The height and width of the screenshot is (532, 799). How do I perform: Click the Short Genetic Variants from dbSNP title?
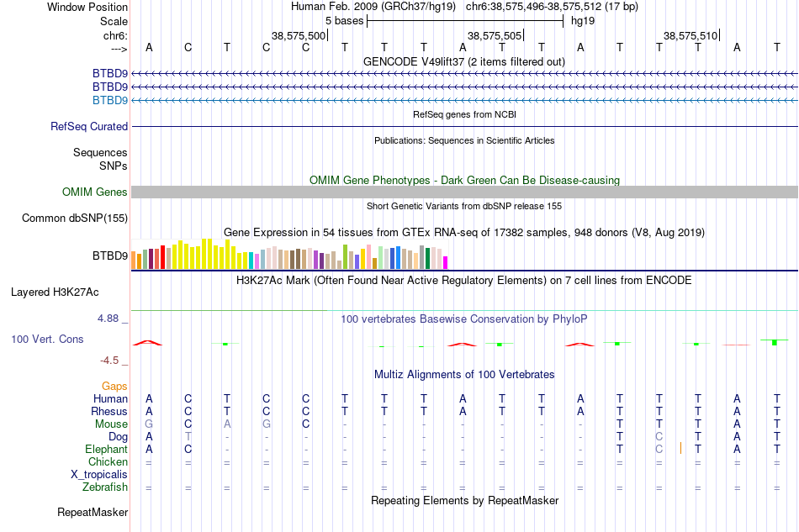point(464,206)
